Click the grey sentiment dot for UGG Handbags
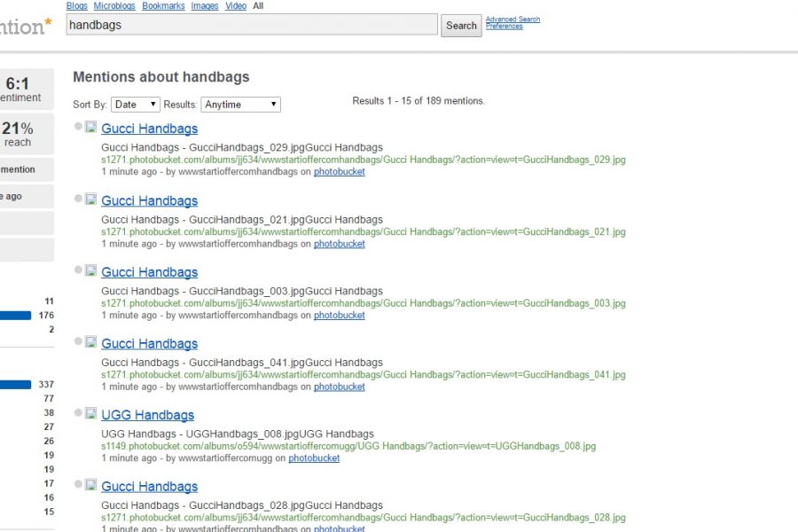This screenshot has width=798, height=532. pos(78,412)
